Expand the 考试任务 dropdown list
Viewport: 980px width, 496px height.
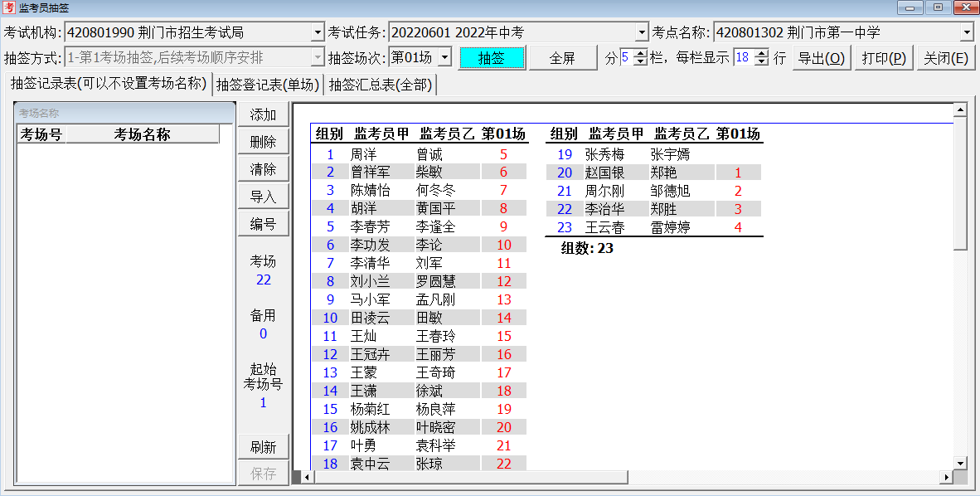pyautogui.click(x=641, y=33)
